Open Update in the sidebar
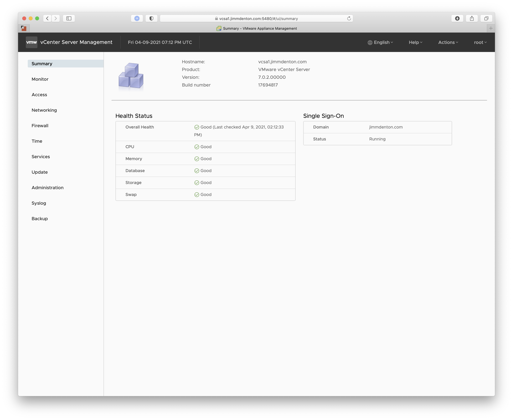 [40, 172]
